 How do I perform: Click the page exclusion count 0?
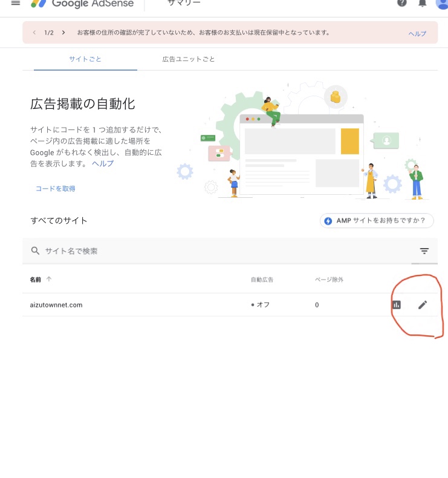(x=317, y=305)
